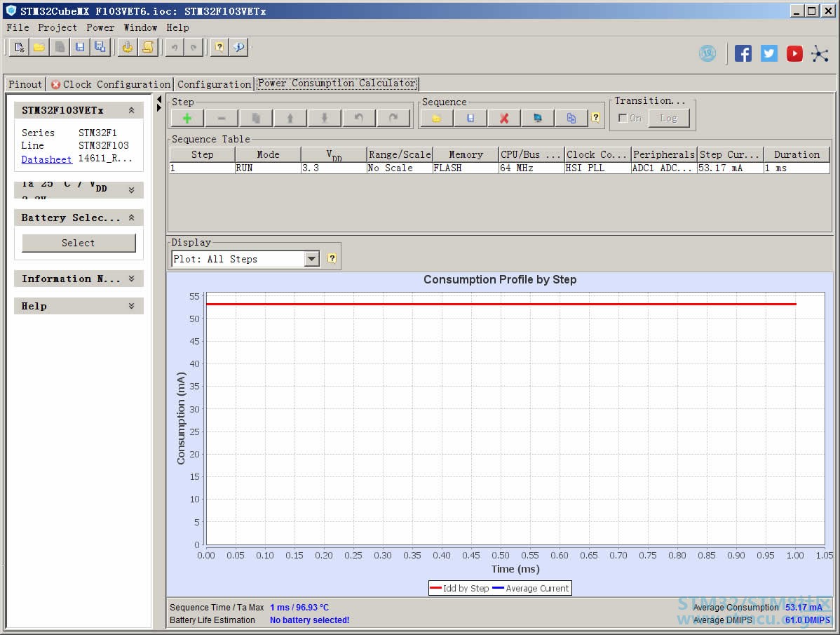Click the Sequence monitor compare icon
The height and width of the screenshot is (635, 840).
[538, 119]
